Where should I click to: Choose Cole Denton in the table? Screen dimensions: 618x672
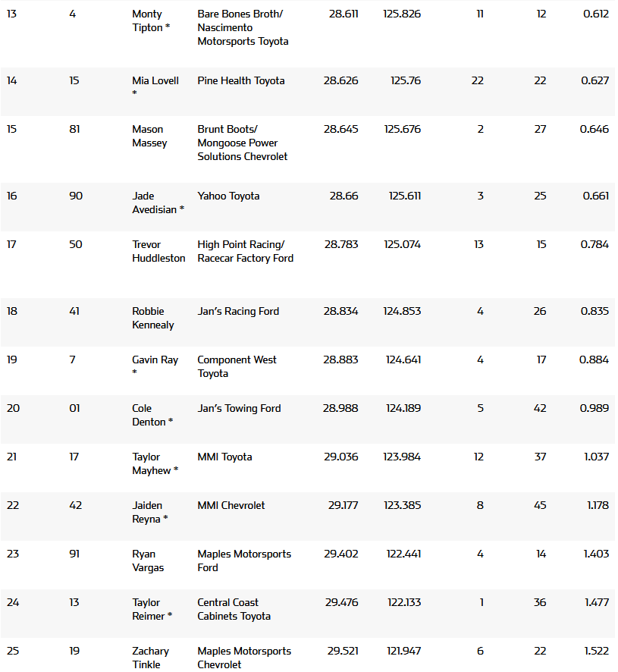151,415
